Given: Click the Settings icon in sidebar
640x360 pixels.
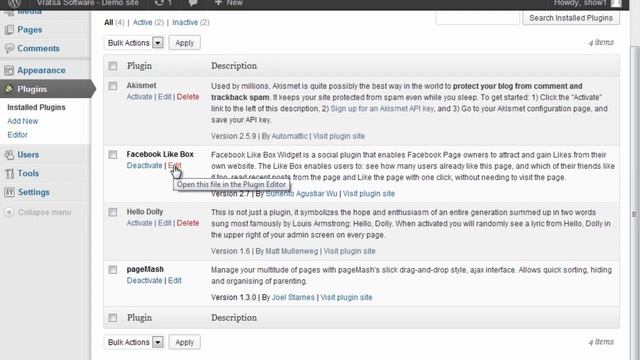Looking at the screenshot, I should coord(9,192).
